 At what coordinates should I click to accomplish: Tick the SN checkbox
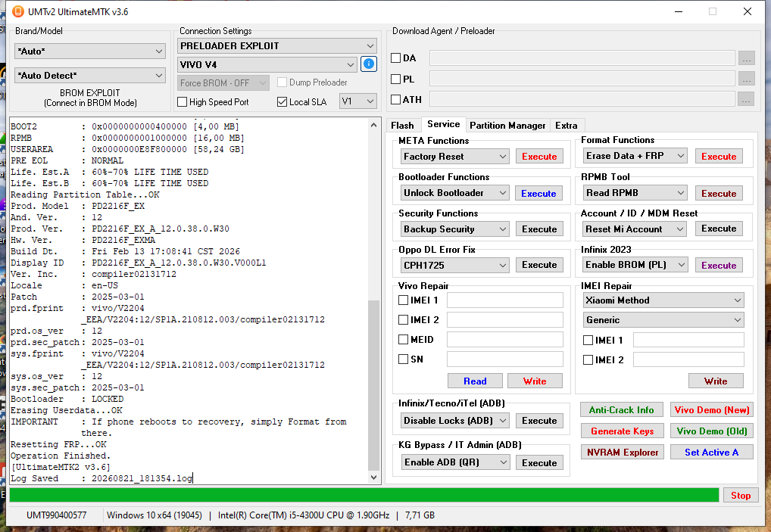coord(403,359)
